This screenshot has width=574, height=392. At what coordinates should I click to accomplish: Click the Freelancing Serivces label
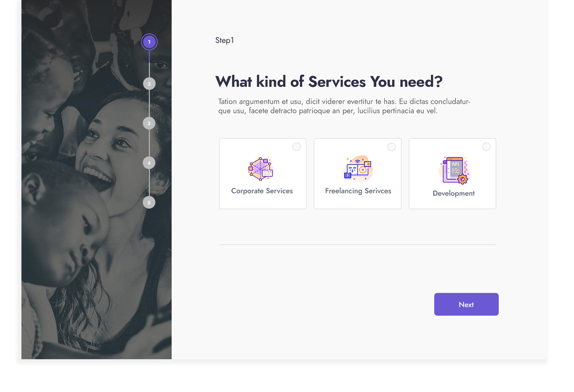point(358,191)
